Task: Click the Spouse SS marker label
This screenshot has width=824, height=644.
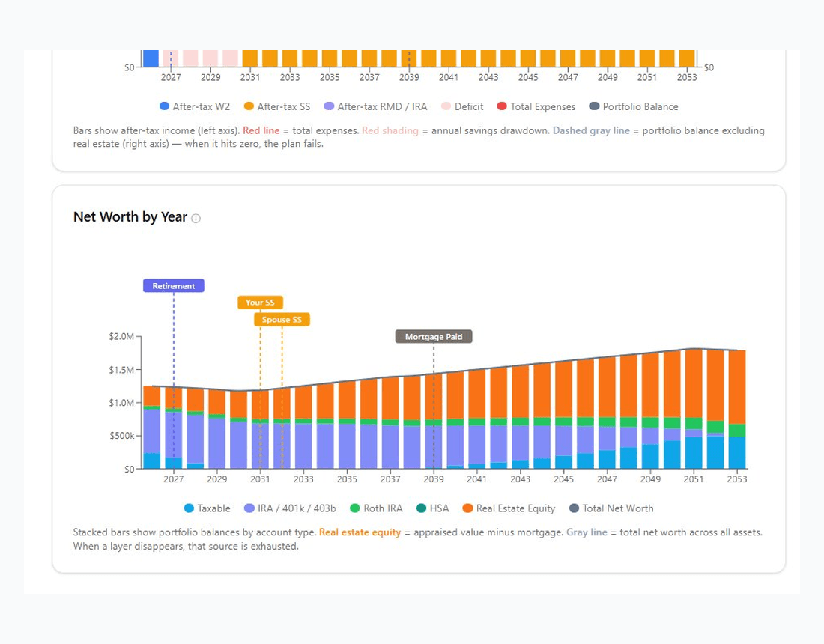Action: point(281,319)
